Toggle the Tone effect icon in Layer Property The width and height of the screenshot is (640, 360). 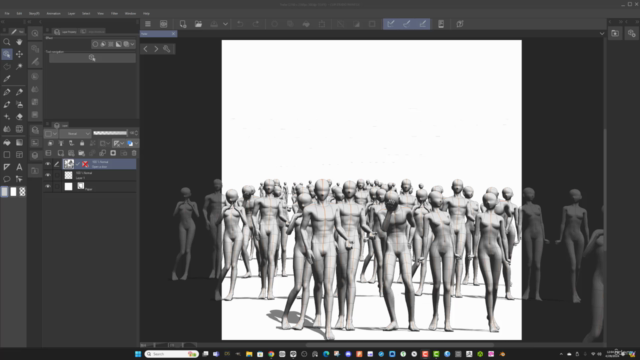[111, 44]
